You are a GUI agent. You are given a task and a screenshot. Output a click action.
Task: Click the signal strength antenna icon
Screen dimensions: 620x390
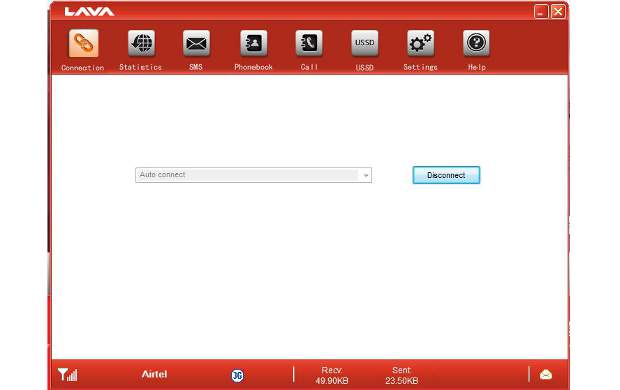click(x=68, y=374)
